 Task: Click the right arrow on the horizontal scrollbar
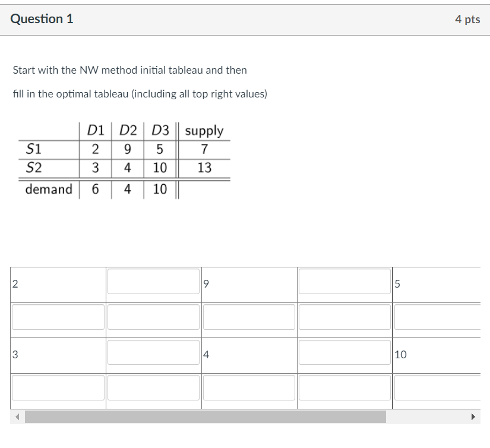[473, 415]
